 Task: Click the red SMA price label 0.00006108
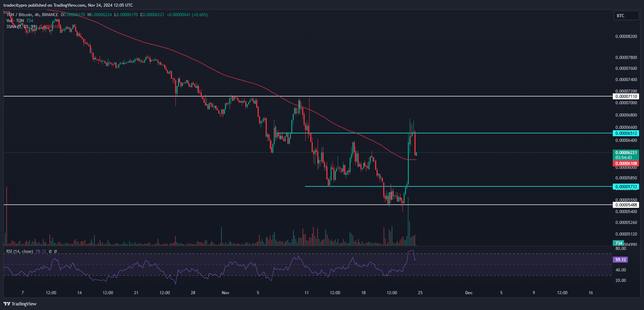626,164
